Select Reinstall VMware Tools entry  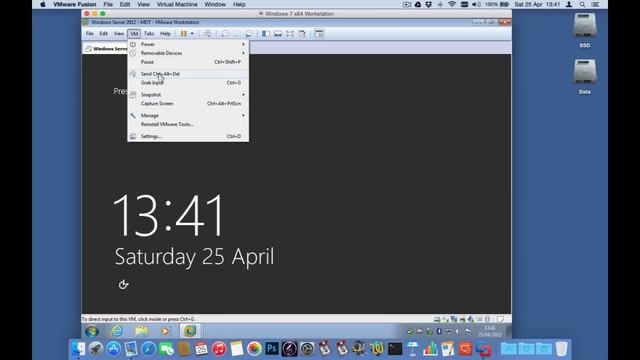pos(188,124)
